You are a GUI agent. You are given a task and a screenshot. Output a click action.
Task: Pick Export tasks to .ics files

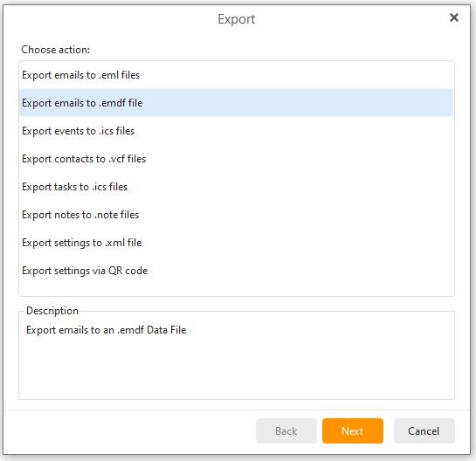point(236,187)
